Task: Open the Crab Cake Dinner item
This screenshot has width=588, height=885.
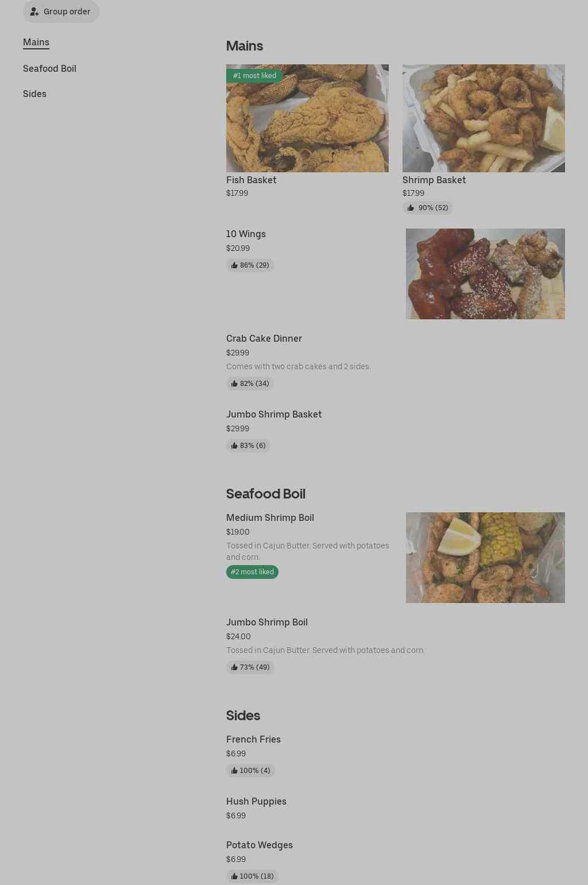Action: tap(264, 338)
